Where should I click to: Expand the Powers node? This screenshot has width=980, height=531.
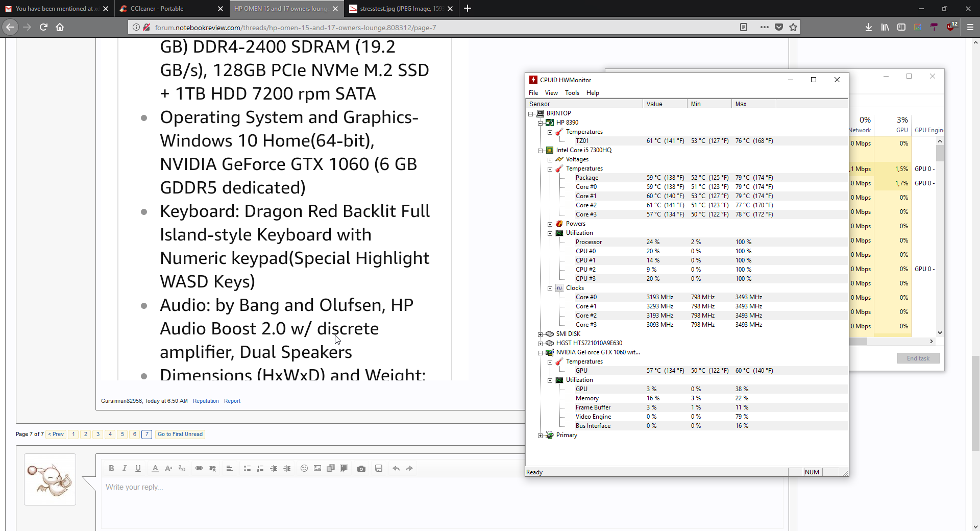[550, 224]
